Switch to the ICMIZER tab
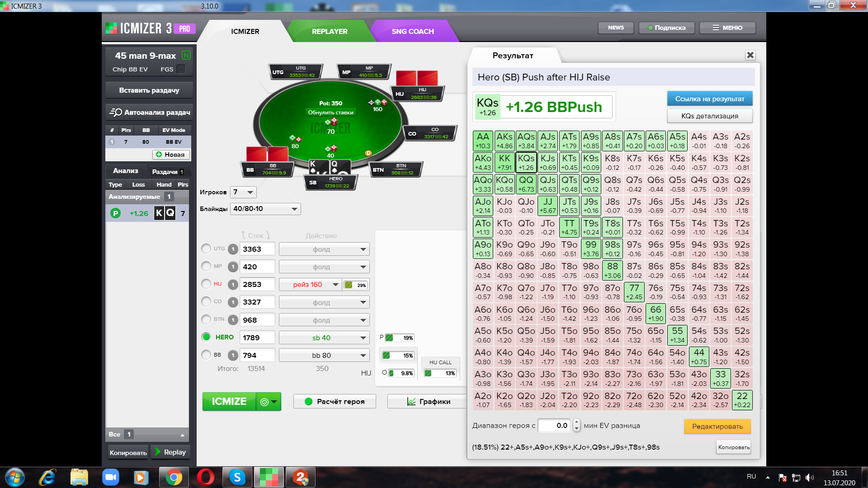 pos(245,31)
